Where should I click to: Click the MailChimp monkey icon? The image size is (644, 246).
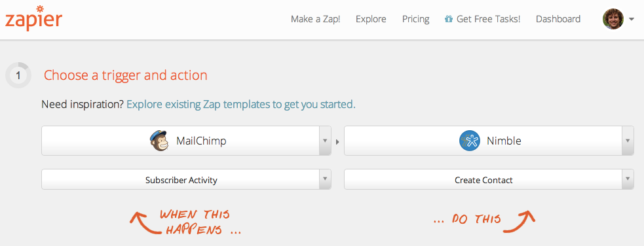pos(159,141)
